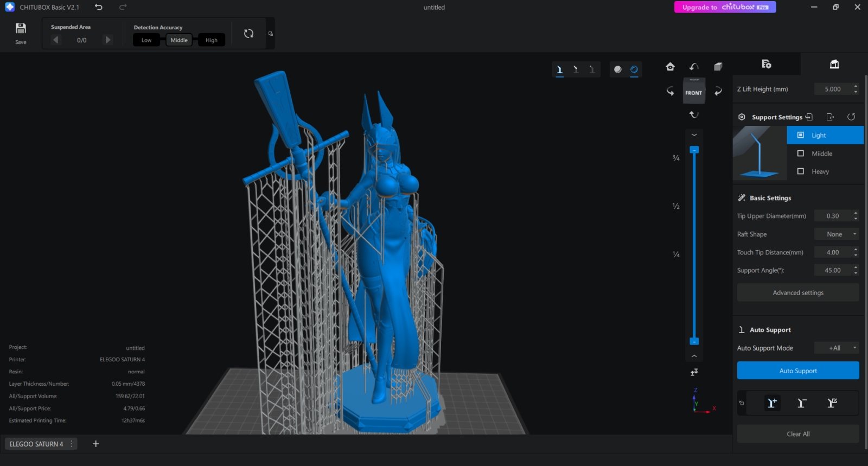Screen dimensions: 868x466
Task: Increase Z Lift Height with up arrow
Action: point(856,86)
